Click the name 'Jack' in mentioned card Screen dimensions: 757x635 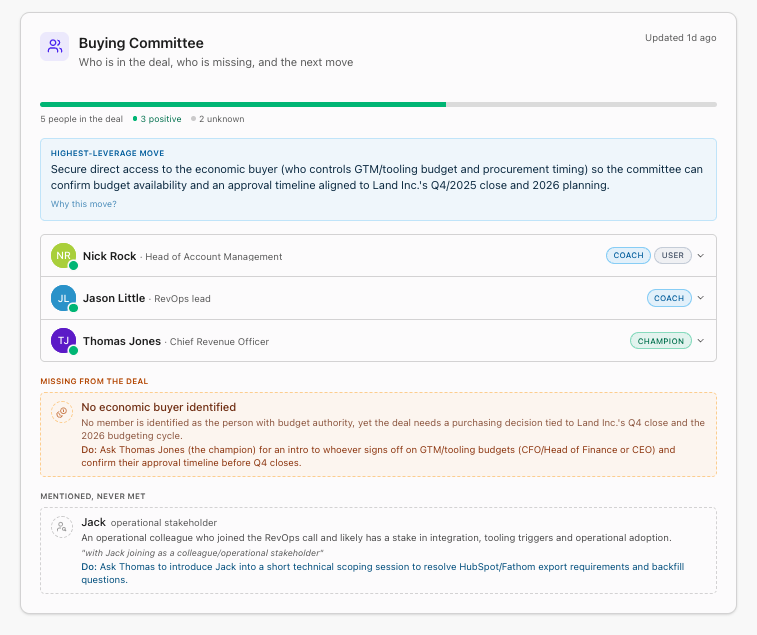point(93,522)
